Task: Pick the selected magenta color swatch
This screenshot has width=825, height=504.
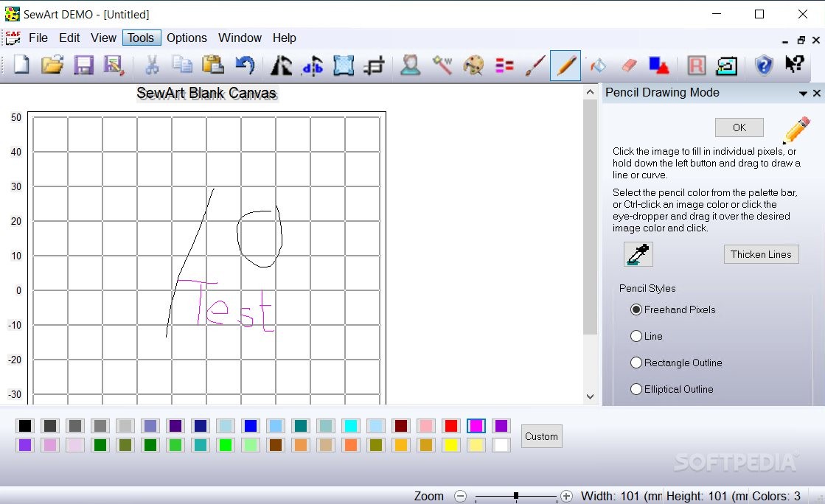Action: click(x=476, y=426)
